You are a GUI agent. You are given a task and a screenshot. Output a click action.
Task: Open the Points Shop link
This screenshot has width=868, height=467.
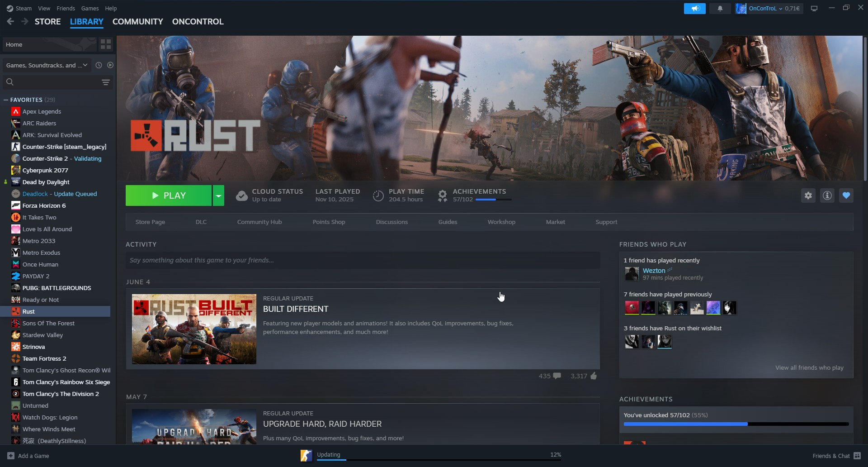329,222
